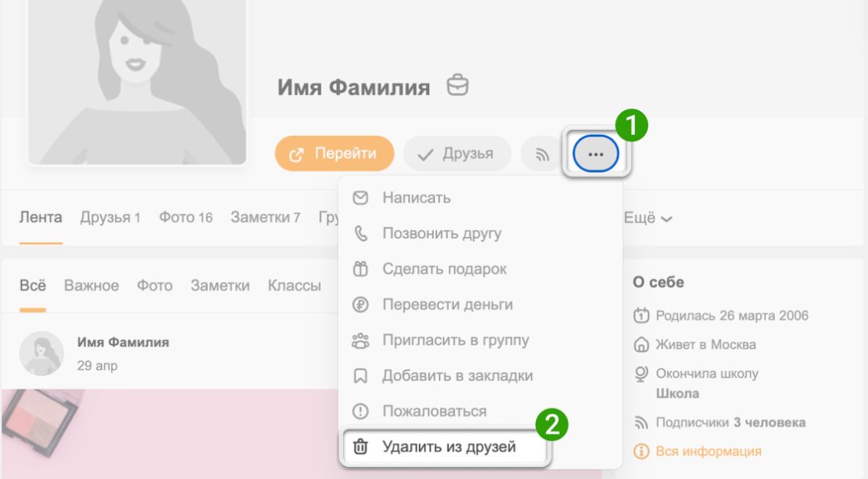
Task: Click the gift icon for Сделать подарок
Action: click(361, 269)
